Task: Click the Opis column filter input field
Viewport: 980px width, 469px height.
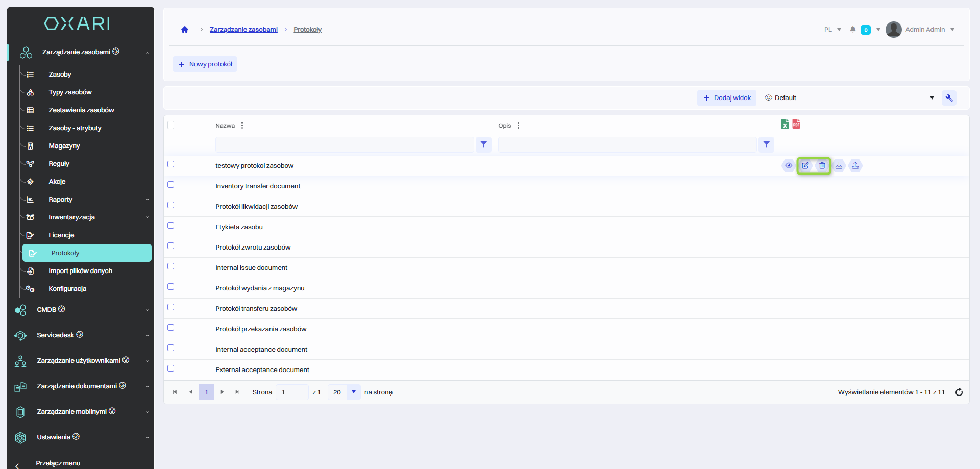Action: coord(627,145)
